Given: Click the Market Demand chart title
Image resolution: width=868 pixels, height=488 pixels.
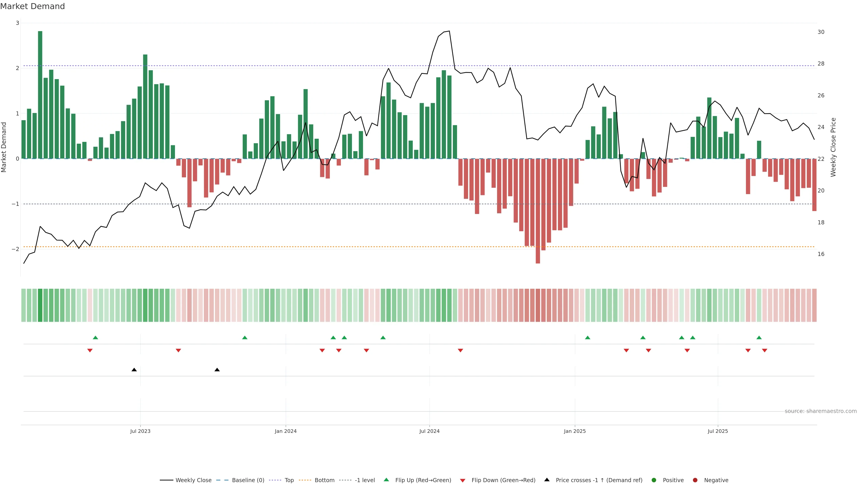Looking at the screenshot, I should pos(32,6).
